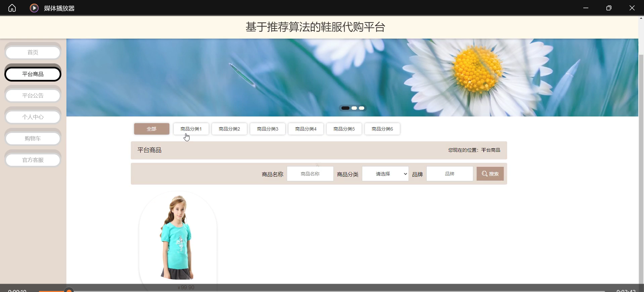Open the girl in teal shirt product
The image size is (644, 292).
pyautogui.click(x=178, y=237)
